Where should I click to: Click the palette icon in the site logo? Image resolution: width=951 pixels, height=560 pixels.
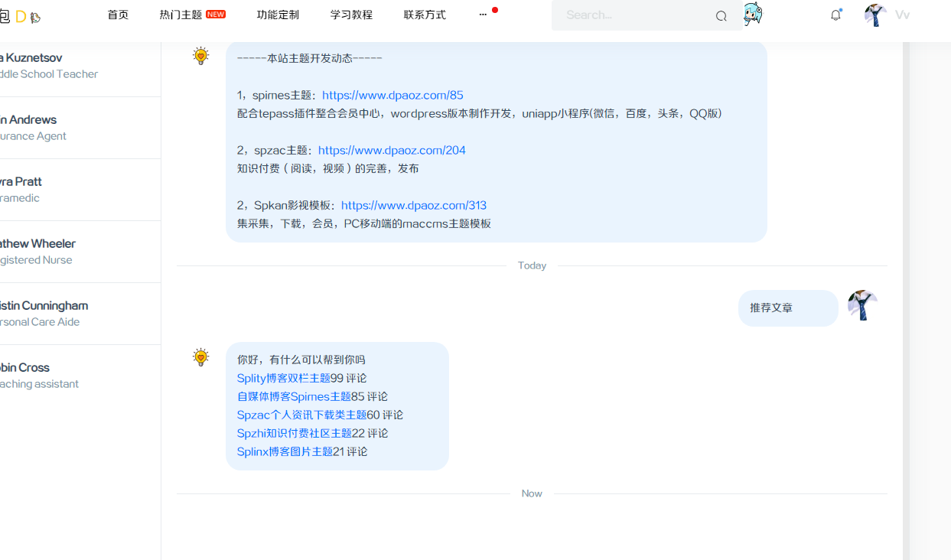[34, 15]
